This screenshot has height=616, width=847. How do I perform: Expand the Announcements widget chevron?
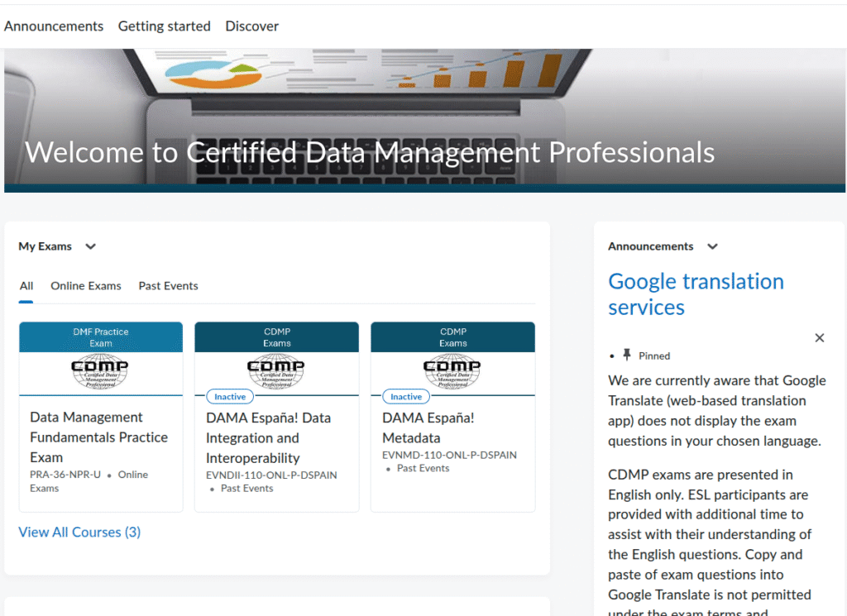(712, 246)
